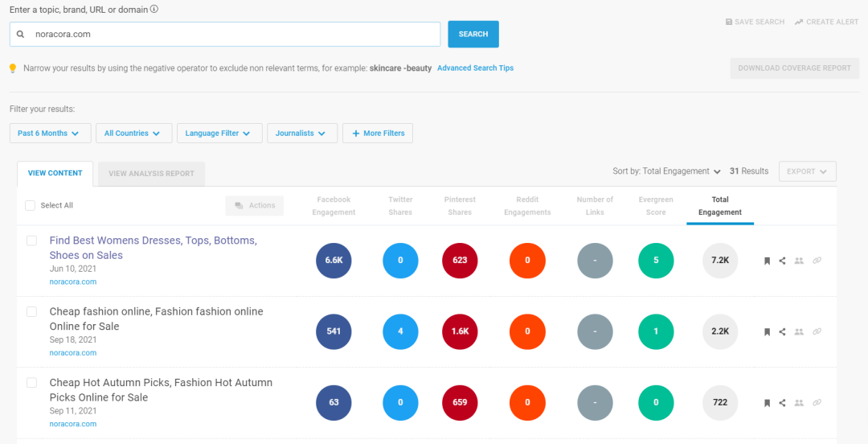The width and height of the screenshot is (868, 444).
Task: Switch to the View Analysis Report tab
Action: coord(151,174)
